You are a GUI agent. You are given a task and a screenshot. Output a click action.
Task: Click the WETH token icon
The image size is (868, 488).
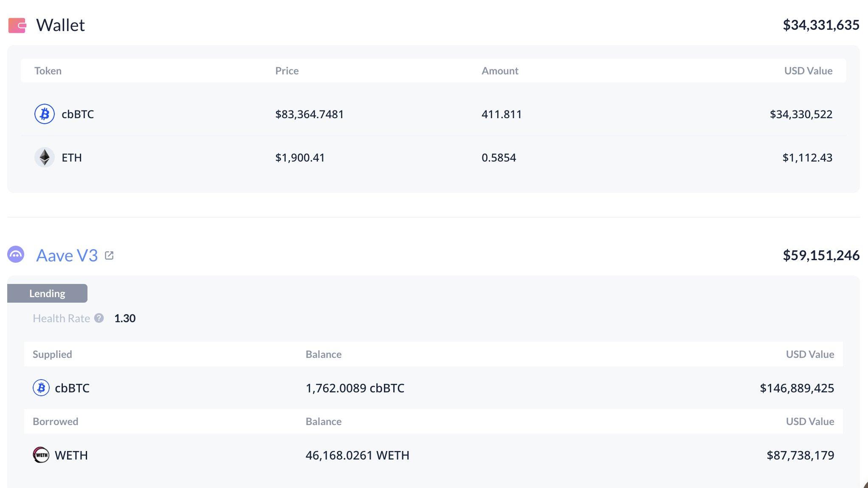pyautogui.click(x=41, y=455)
